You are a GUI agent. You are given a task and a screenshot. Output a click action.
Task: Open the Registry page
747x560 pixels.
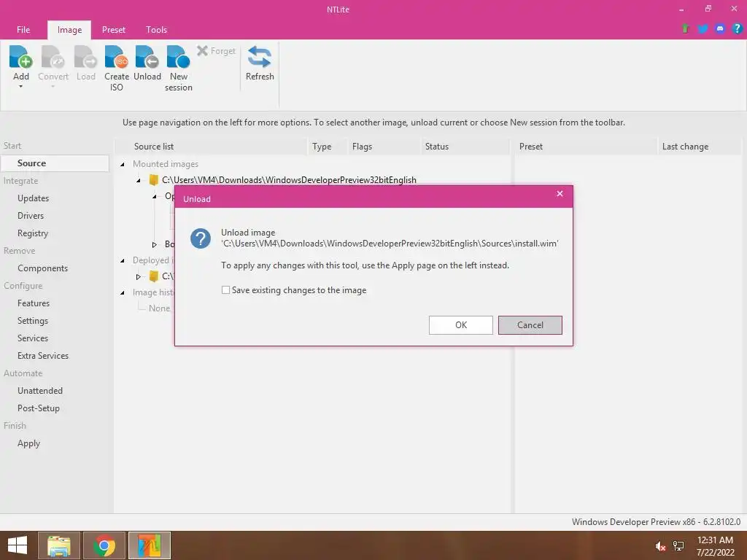pyautogui.click(x=33, y=233)
